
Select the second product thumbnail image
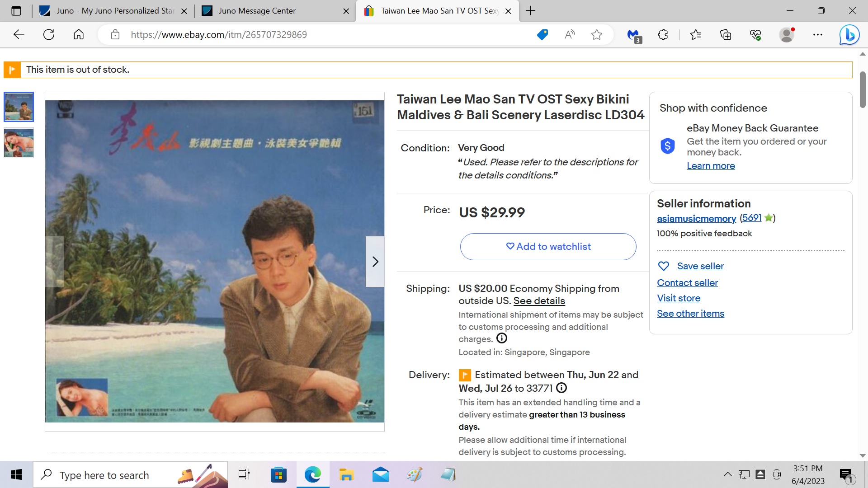pos(19,143)
